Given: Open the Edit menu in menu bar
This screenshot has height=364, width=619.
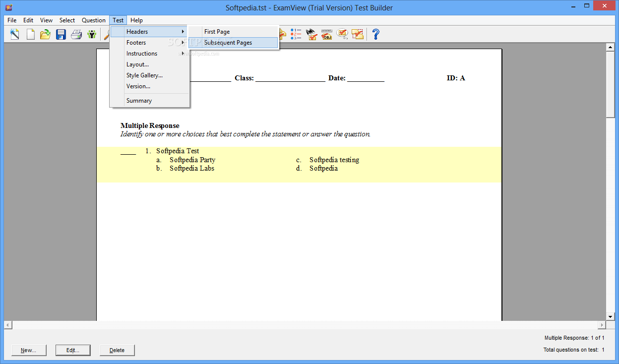Looking at the screenshot, I should pos(28,20).
